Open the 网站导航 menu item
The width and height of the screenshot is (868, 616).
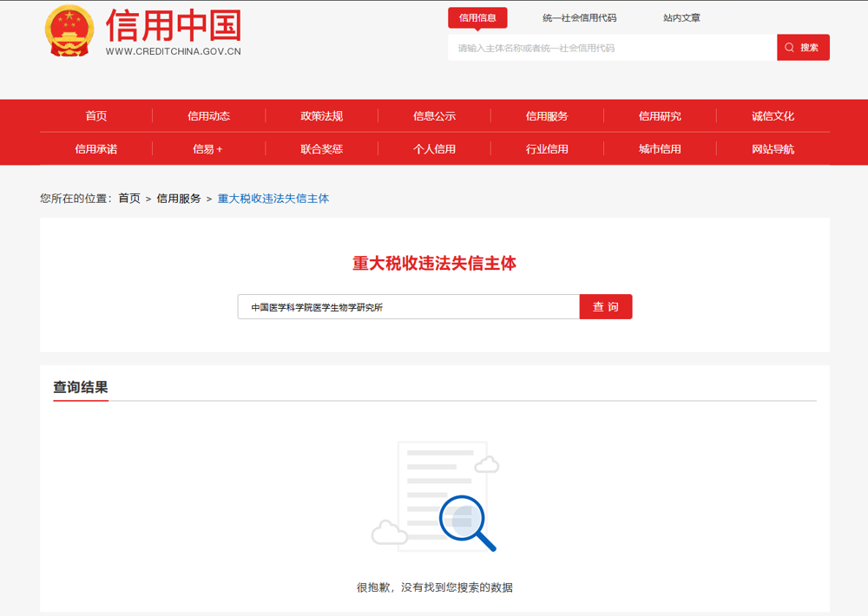773,149
